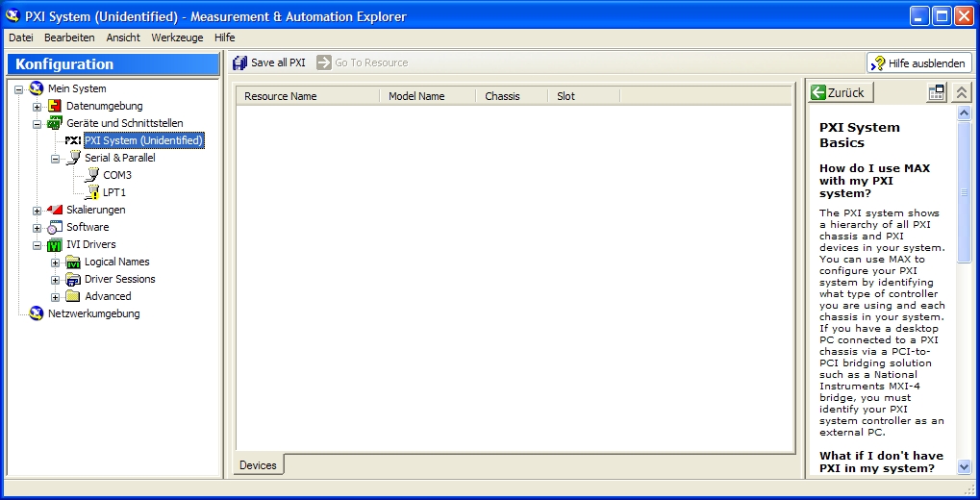Viewport: 980px width, 500px height.
Task: Click the Datenumgebung icon
Action: [55, 106]
